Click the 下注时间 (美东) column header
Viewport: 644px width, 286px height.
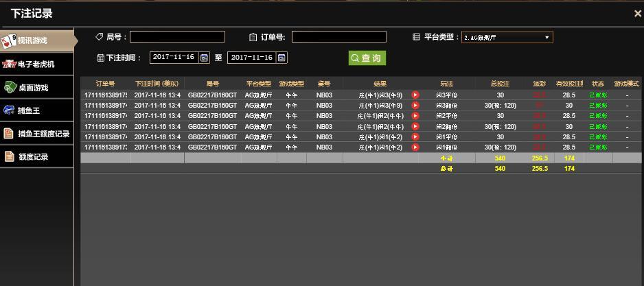pos(157,84)
